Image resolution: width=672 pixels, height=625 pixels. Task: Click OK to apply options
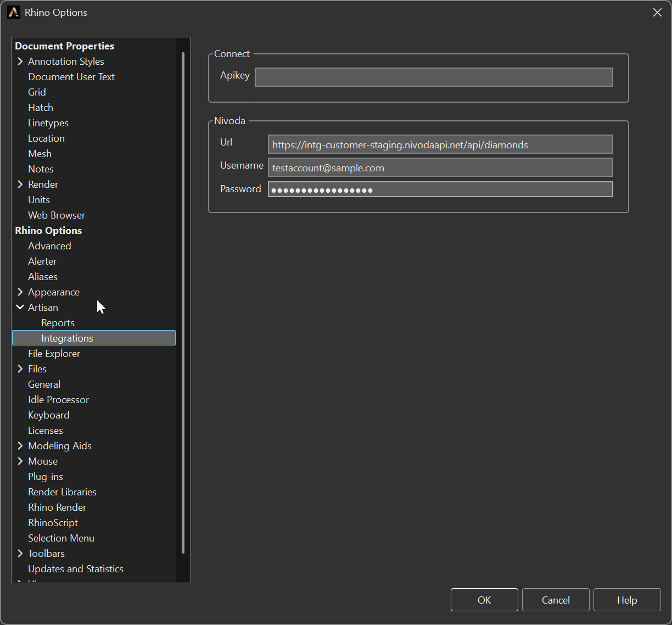coord(484,600)
